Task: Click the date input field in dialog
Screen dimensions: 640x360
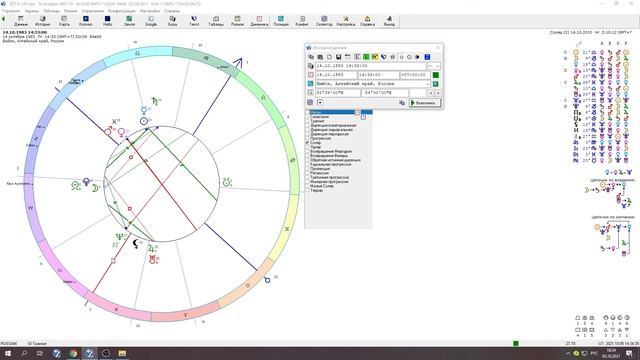Action: pos(336,75)
